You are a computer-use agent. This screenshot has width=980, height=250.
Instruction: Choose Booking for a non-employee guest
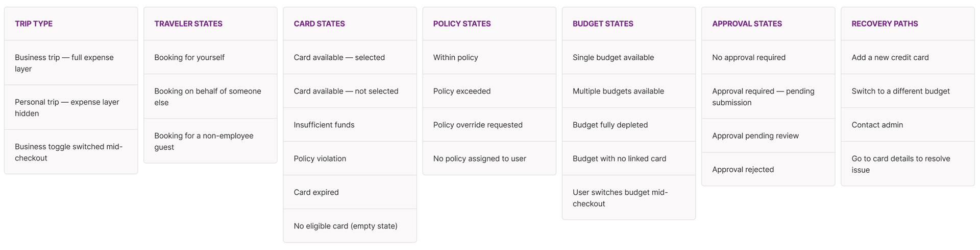[x=210, y=141]
